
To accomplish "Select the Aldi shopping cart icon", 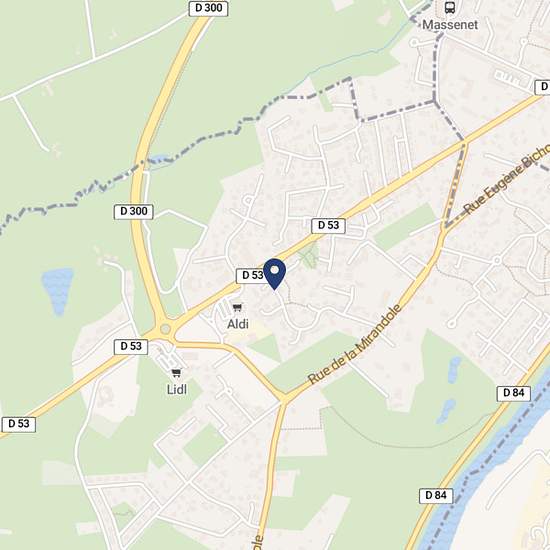I will [x=237, y=308].
